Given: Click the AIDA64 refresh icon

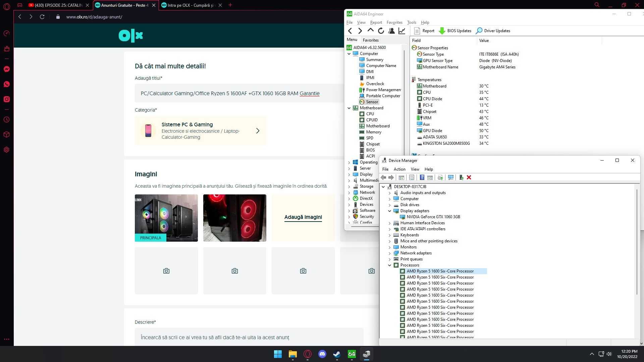Looking at the screenshot, I should (381, 31).
